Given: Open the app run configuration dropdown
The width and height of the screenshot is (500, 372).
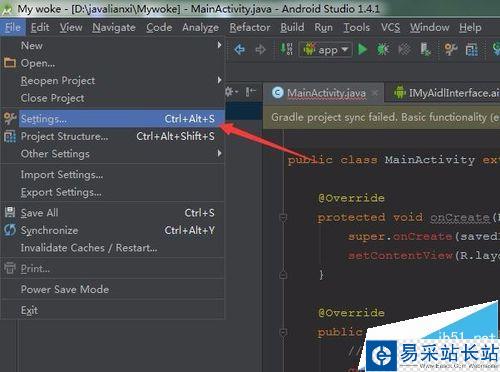Looking at the screenshot, I should pyautogui.click(x=326, y=50).
